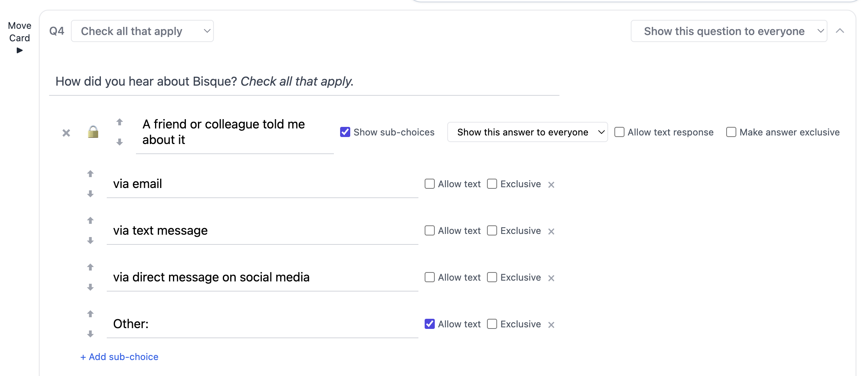Tick 'Make answer exclusive' checkbox
The image size is (868, 376).
click(x=731, y=132)
